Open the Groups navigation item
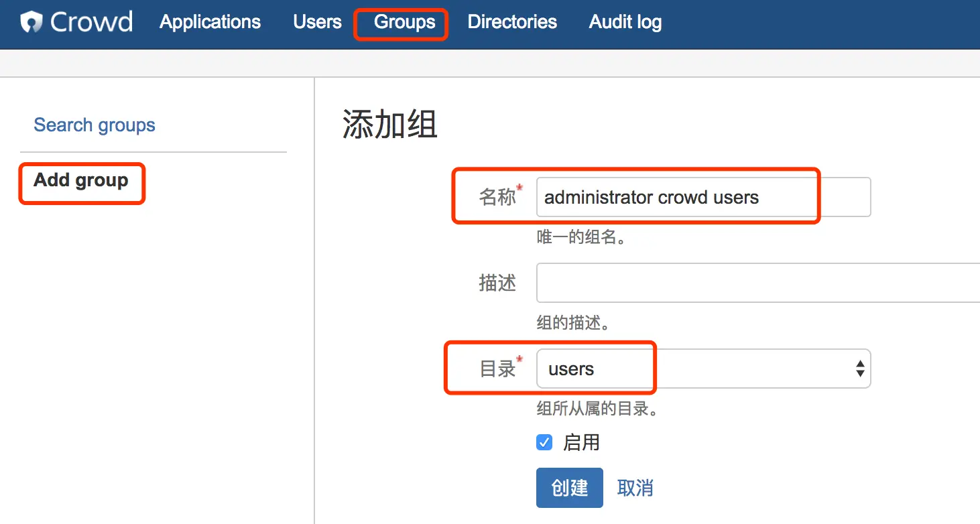The image size is (980, 524). (404, 22)
